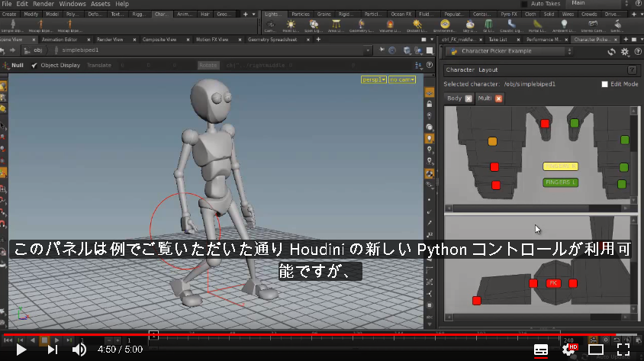Viewport: 644px width, 361px height.
Task: Click the FINGERS L button
Action: tap(561, 182)
